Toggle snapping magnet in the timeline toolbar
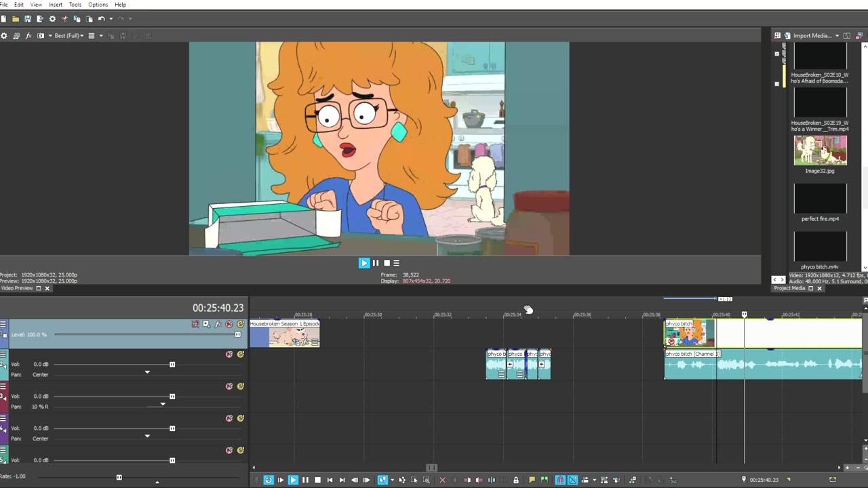This screenshot has height=488, width=868. 560,480
